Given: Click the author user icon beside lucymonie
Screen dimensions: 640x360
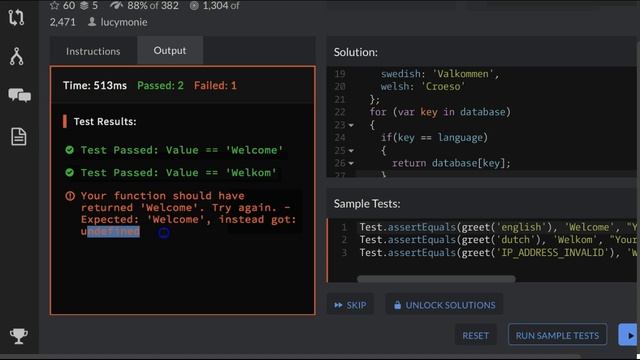Looking at the screenshot, I should pyautogui.click(x=92, y=22).
